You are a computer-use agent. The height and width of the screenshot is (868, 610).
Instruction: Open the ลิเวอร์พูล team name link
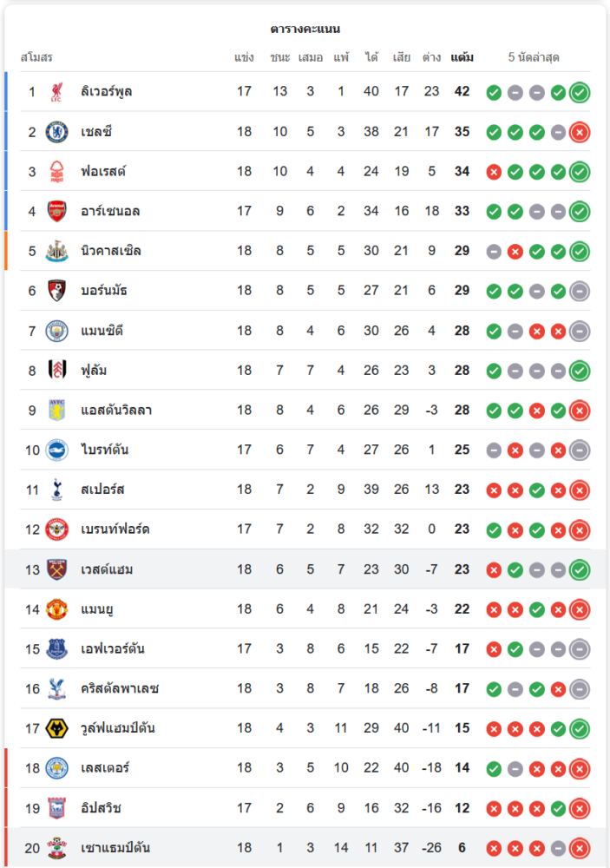pos(106,92)
